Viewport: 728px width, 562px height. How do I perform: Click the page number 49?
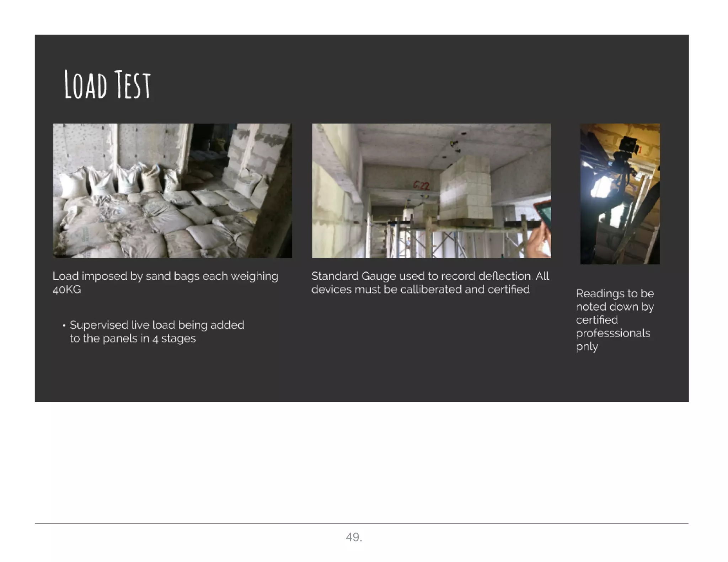tap(354, 537)
